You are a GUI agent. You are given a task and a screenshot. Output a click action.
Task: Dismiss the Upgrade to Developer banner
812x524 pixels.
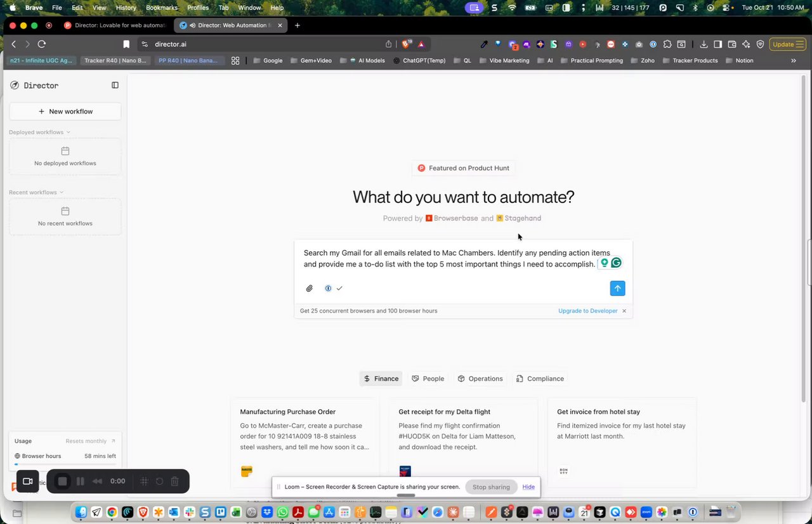624,311
